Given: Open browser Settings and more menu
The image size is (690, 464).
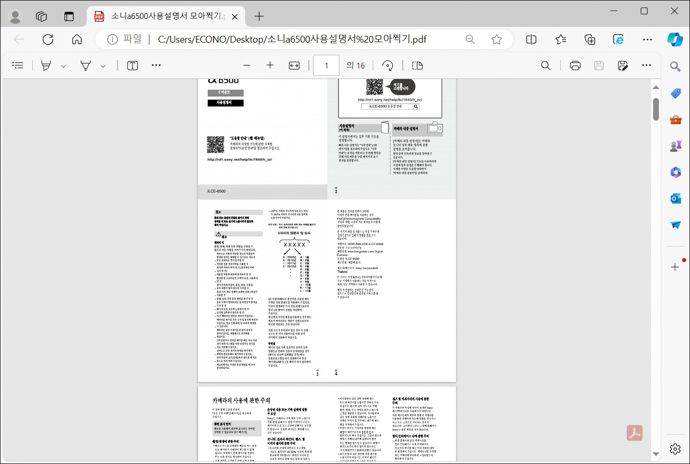Looking at the screenshot, I should point(647,40).
